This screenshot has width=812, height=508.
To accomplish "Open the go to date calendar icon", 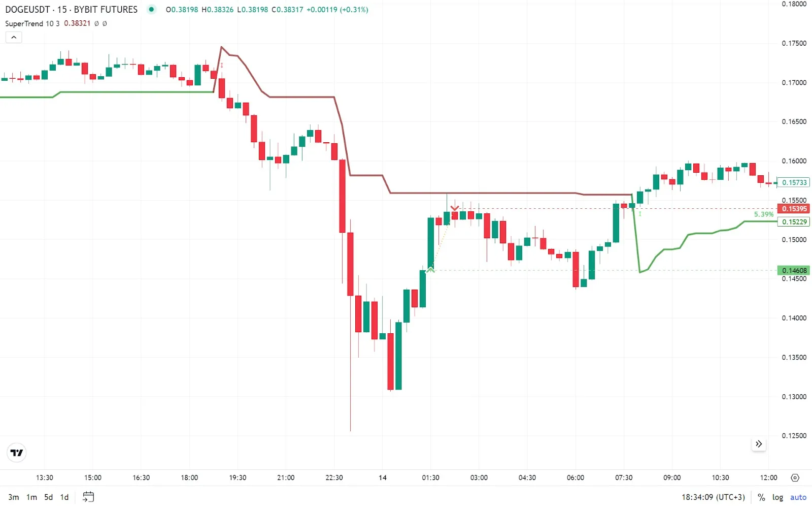I will pyautogui.click(x=88, y=497).
